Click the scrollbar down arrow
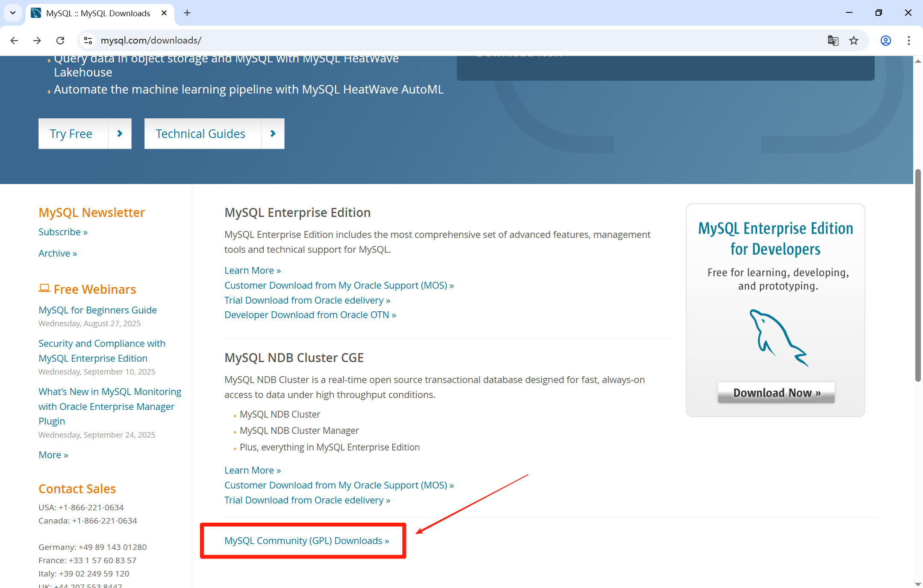 click(918, 584)
